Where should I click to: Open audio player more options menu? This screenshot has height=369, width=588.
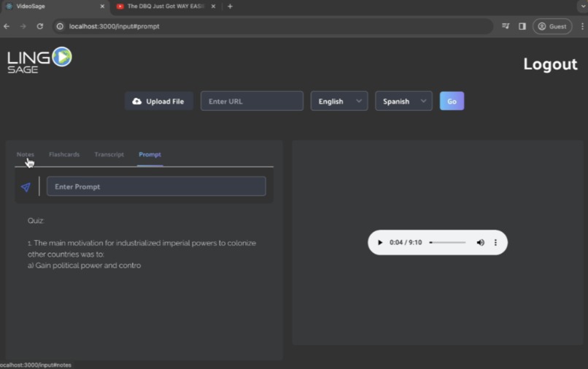[495, 243]
